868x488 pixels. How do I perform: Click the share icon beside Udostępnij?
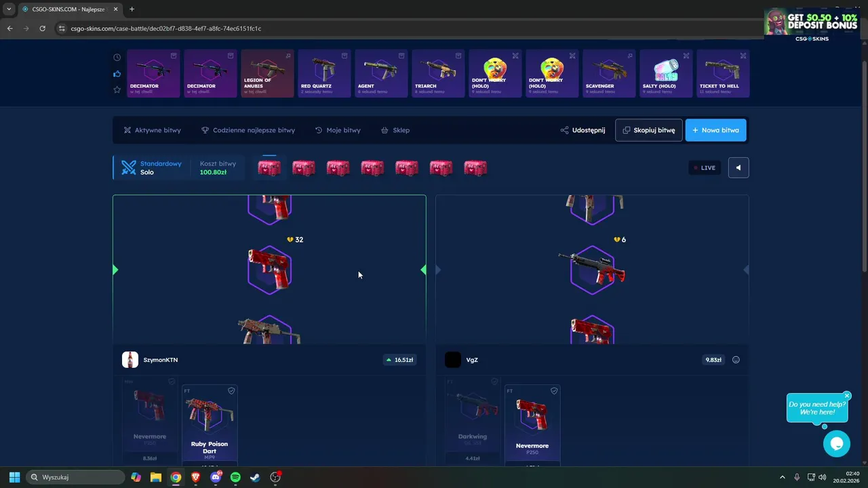[x=564, y=130]
